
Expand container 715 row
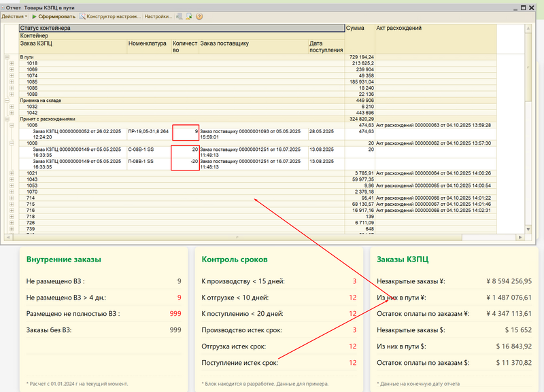[x=12, y=204]
